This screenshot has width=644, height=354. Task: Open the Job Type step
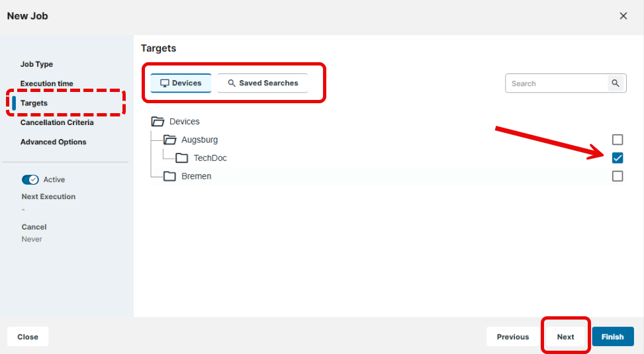(x=36, y=64)
